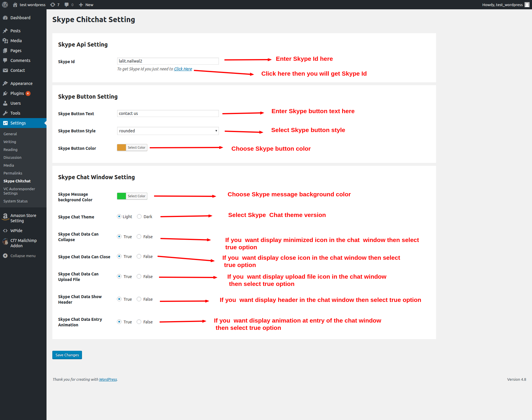Open the System Status submenu item

point(15,201)
